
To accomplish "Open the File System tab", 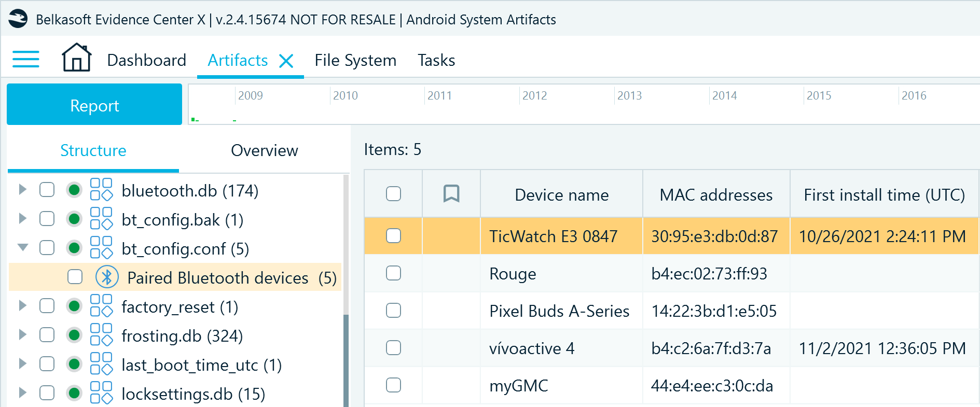I will point(355,60).
